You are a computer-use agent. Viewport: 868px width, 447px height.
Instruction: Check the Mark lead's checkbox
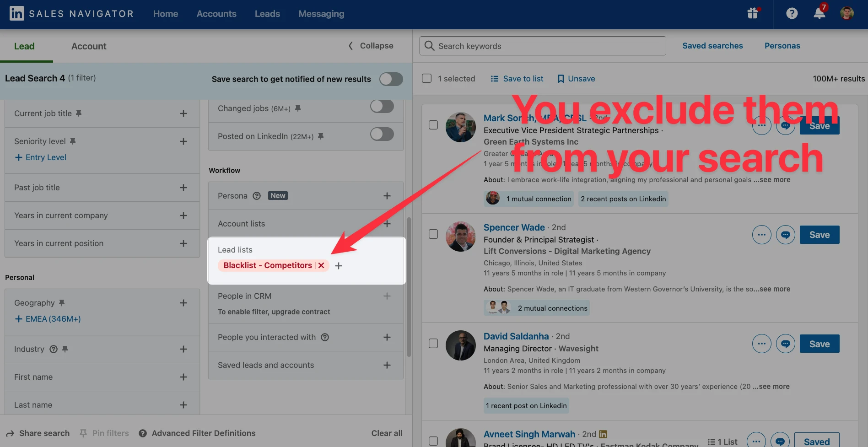(x=433, y=125)
